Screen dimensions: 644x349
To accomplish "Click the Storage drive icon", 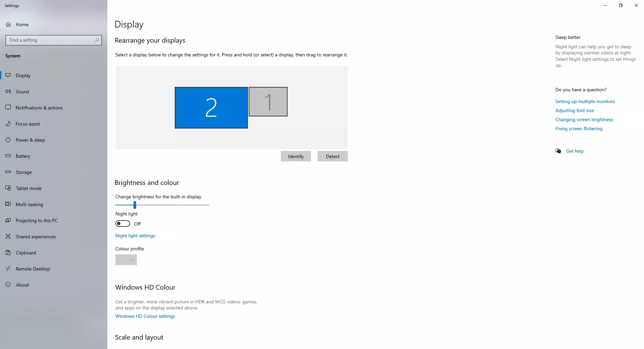I will 8,172.
